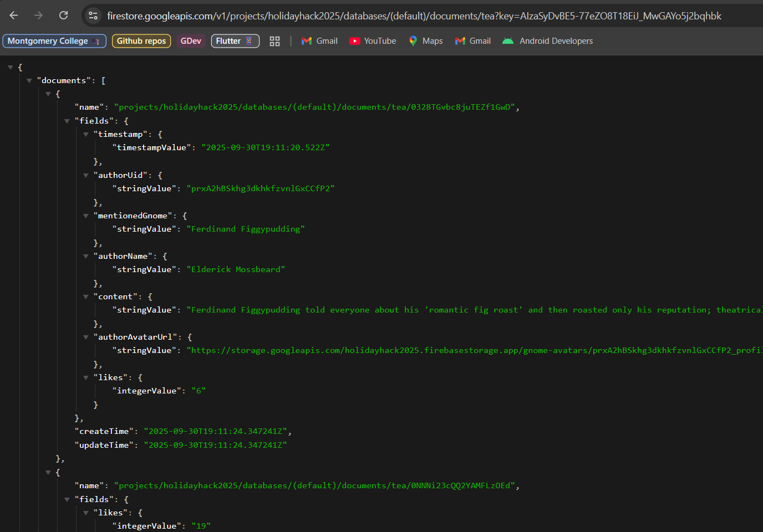Screen dimensions: 763x532
Task: Open the Github repos bookmark
Action: [x=141, y=41]
